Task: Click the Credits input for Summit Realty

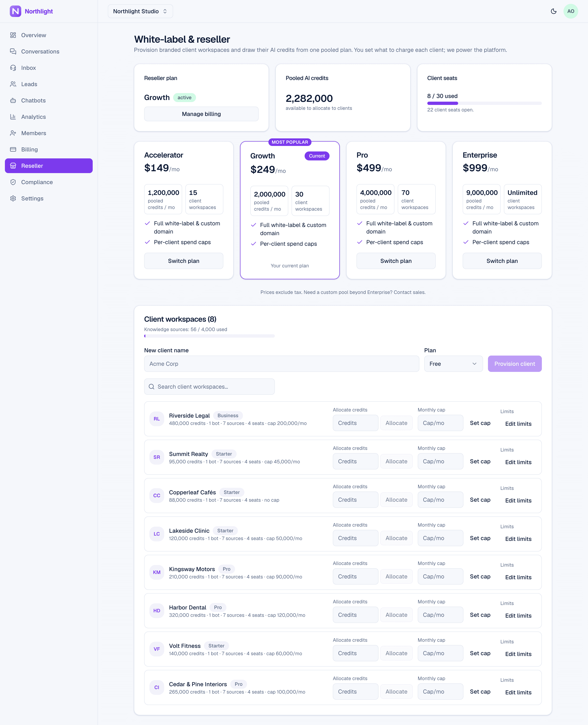Action: 355,461
